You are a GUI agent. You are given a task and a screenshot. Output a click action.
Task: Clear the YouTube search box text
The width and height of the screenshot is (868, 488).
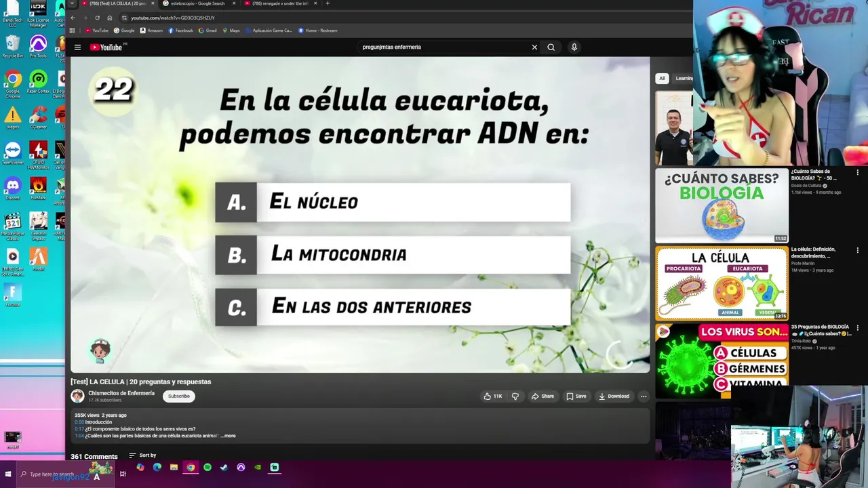click(x=534, y=47)
